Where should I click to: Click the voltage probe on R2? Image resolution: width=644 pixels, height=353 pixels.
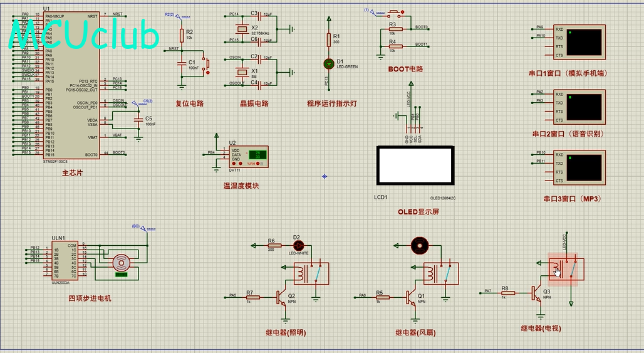(178, 16)
